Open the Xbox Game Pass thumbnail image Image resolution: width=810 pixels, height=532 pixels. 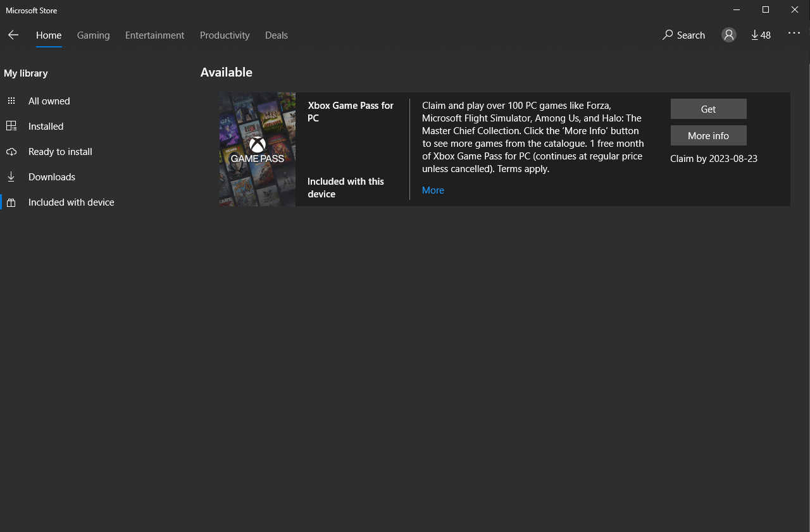pyautogui.click(x=258, y=149)
